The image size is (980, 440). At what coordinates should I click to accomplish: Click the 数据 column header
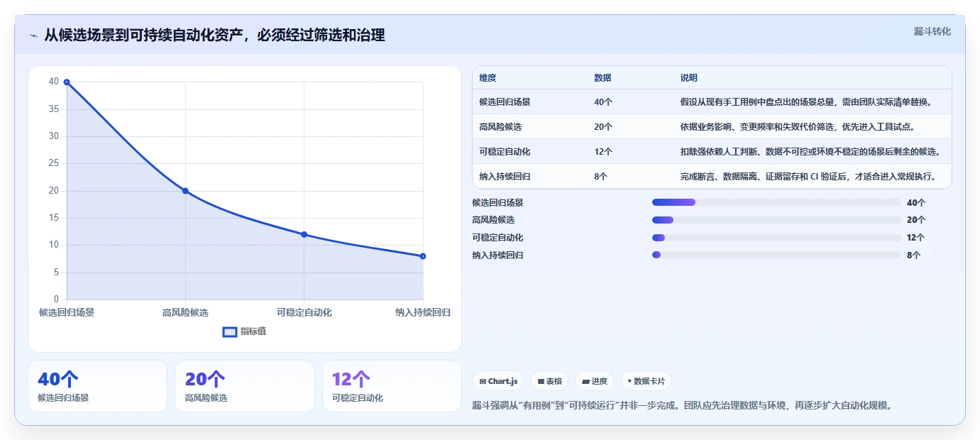(602, 78)
